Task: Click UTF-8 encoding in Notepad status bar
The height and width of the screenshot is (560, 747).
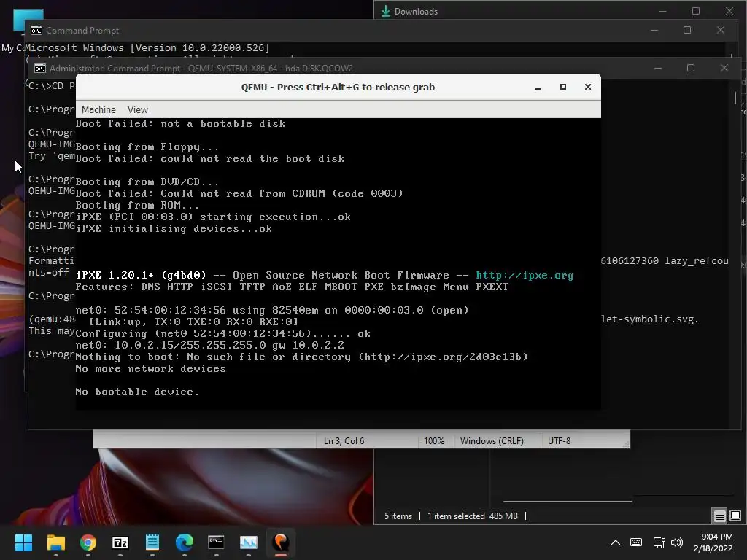Action: coord(560,441)
